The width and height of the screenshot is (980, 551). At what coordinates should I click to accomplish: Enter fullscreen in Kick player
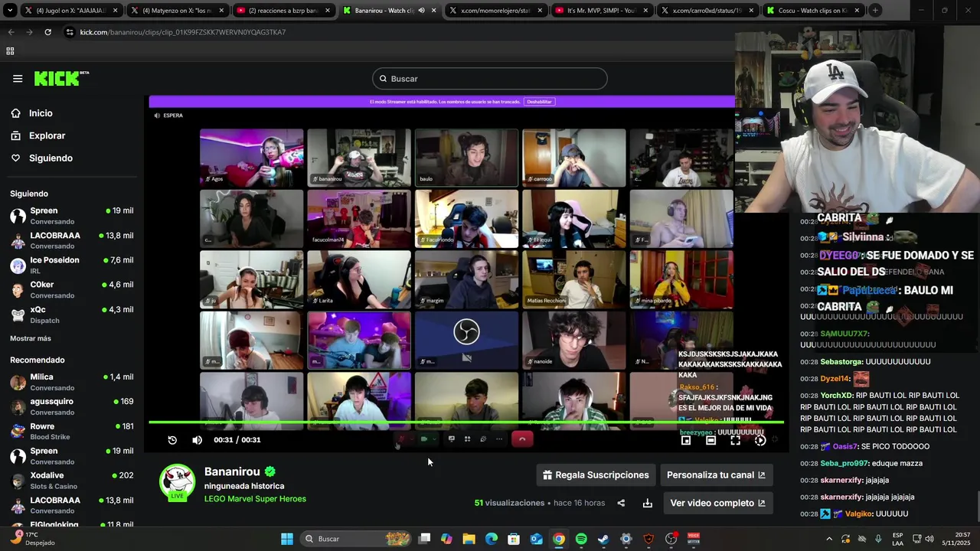click(x=735, y=440)
